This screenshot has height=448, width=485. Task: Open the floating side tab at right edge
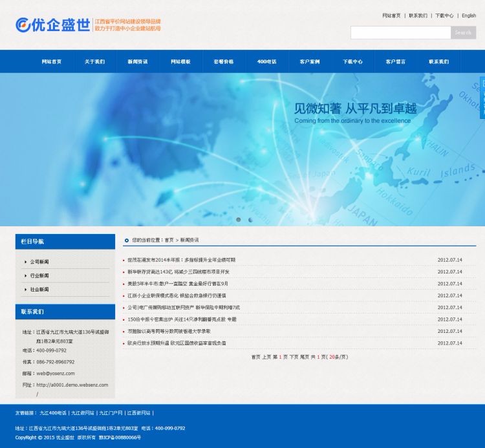tap(482, 98)
